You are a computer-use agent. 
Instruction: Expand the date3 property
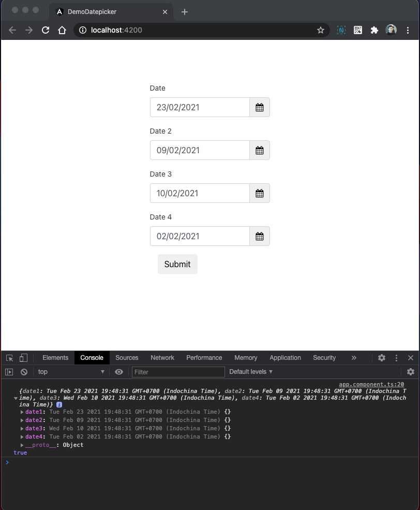[22, 429]
